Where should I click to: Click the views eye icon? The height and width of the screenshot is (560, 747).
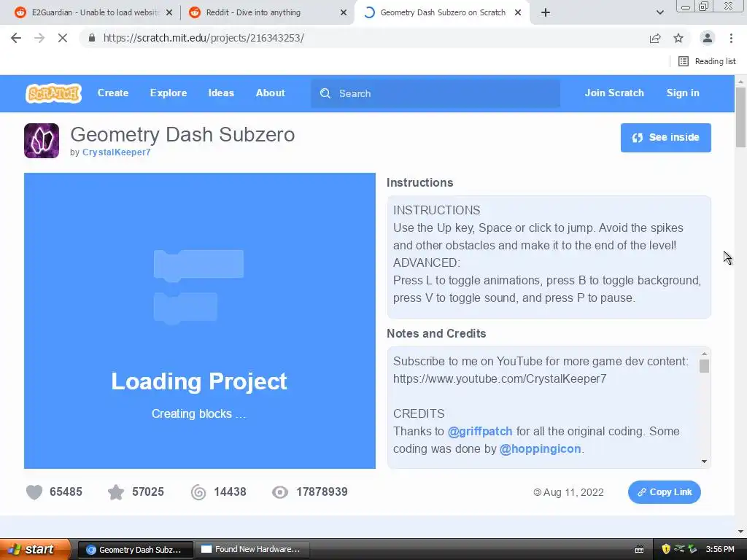point(280,492)
